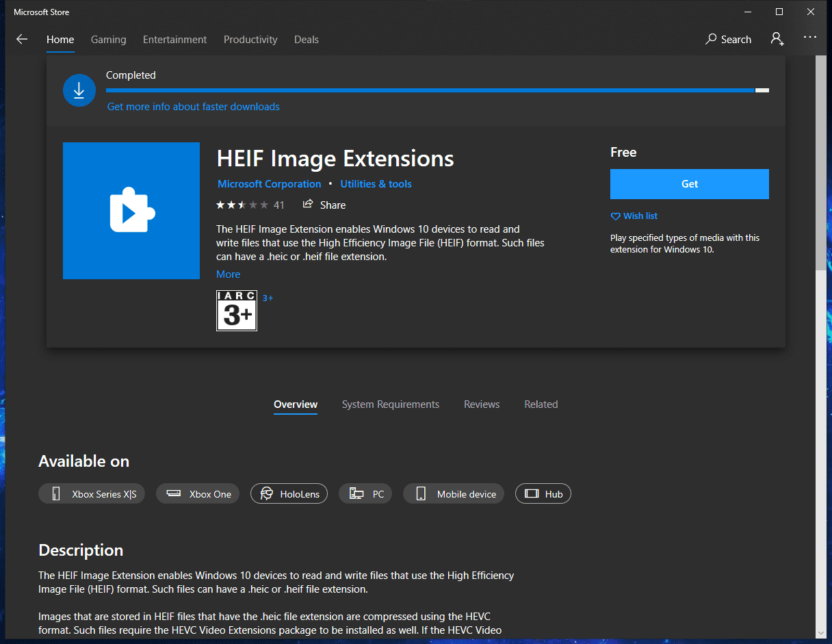Screen dimensions: 832x644
Task: Click the Get button to install
Action: click(x=689, y=183)
